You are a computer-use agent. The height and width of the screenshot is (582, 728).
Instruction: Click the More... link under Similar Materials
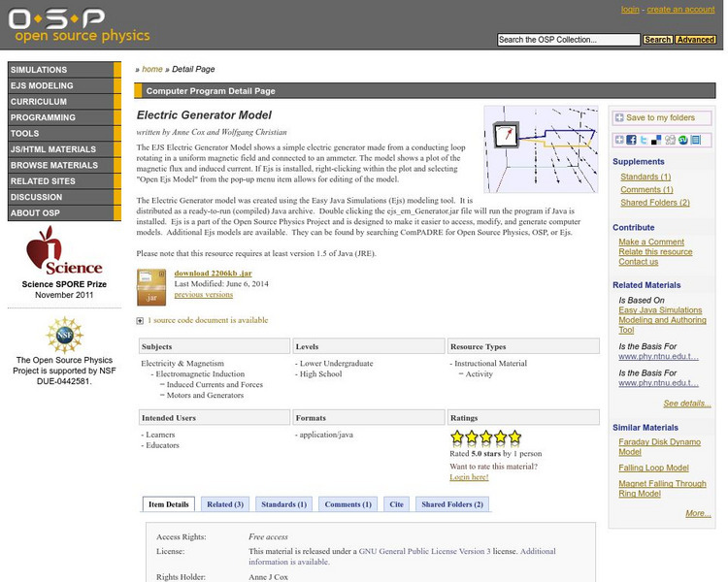click(x=698, y=513)
